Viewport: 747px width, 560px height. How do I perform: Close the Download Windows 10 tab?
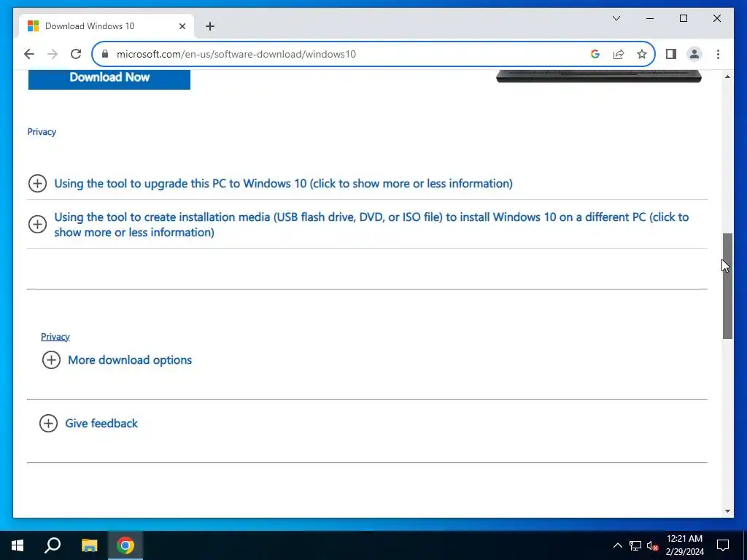182,26
